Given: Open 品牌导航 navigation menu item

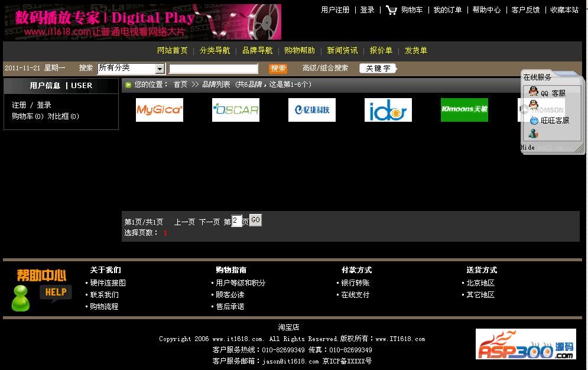Looking at the screenshot, I should pos(257,50).
